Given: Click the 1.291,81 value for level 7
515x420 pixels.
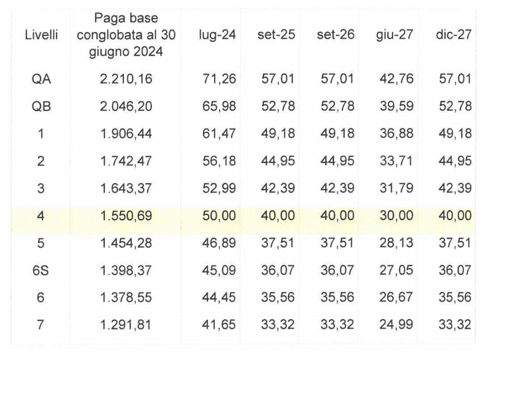Looking at the screenshot, I should (x=126, y=325).
